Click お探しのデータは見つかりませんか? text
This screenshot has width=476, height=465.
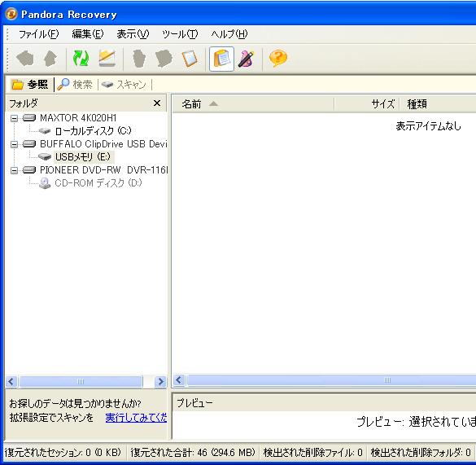tap(75, 404)
